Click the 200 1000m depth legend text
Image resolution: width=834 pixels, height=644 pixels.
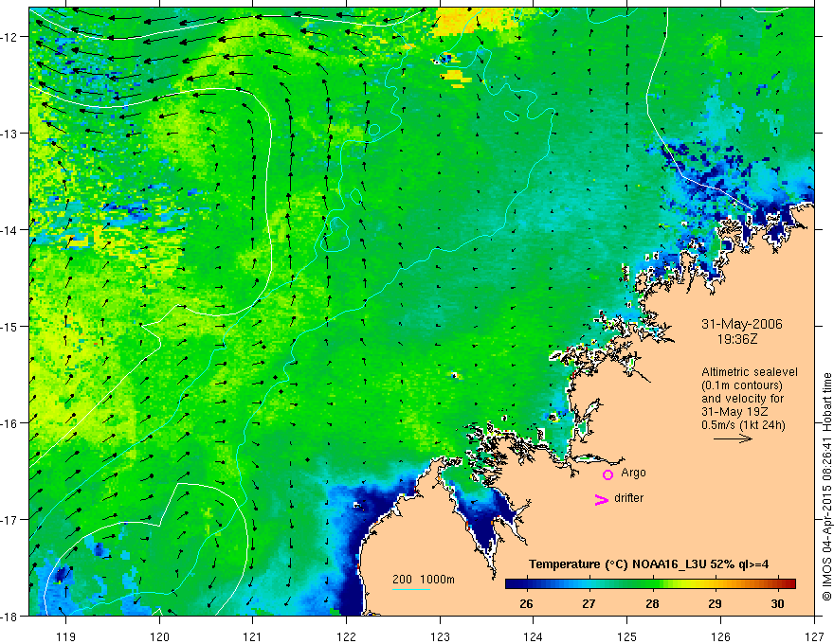[424, 580]
